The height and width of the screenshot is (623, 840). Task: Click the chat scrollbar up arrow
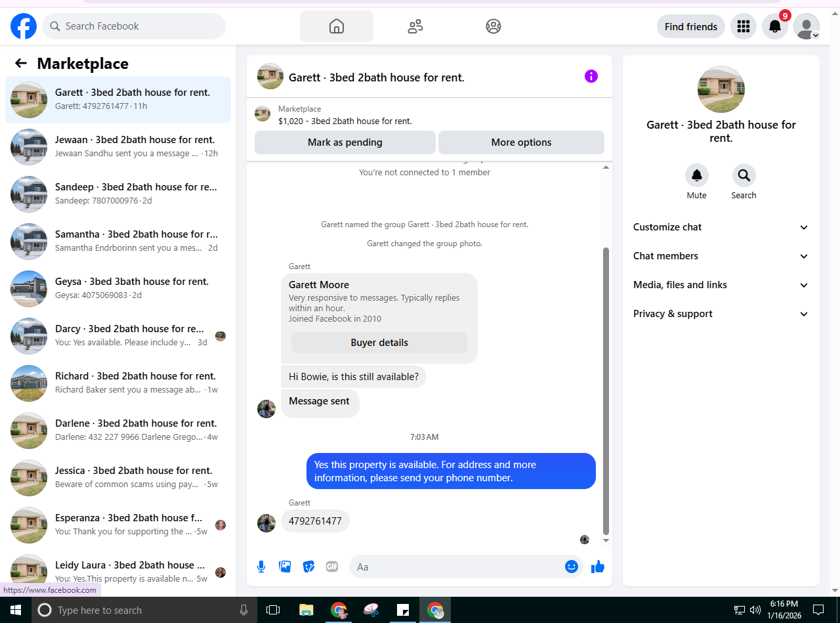pos(606,167)
